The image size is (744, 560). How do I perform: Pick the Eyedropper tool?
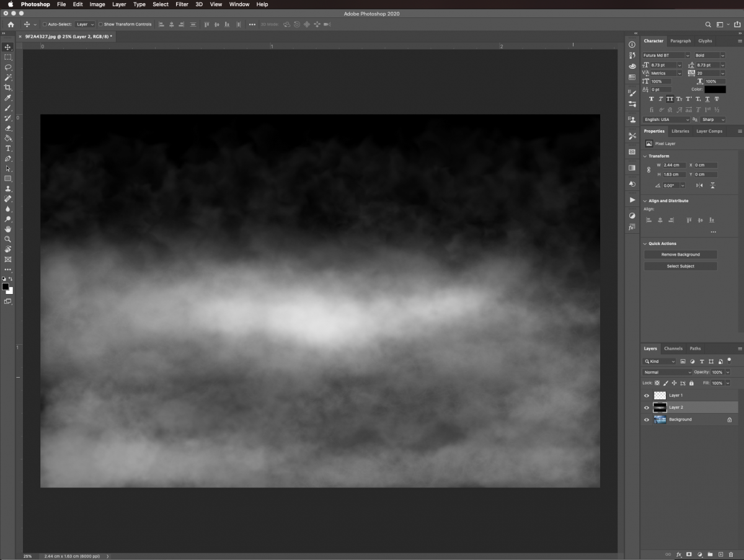pyautogui.click(x=8, y=98)
